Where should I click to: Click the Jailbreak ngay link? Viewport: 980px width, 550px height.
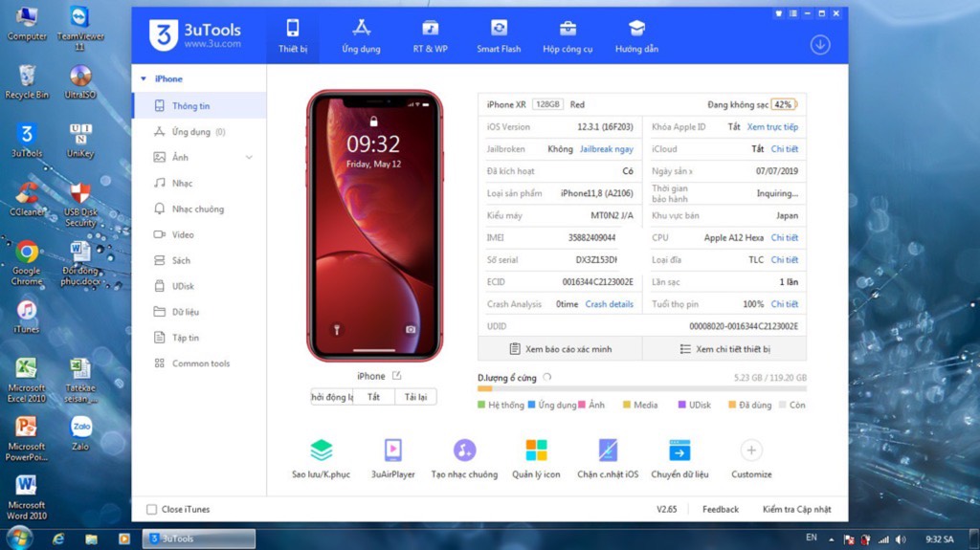click(x=606, y=149)
